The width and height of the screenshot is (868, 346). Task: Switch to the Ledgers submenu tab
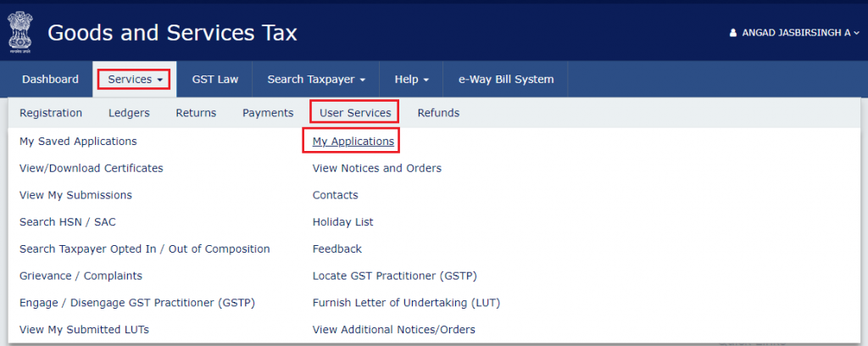[x=129, y=113]
